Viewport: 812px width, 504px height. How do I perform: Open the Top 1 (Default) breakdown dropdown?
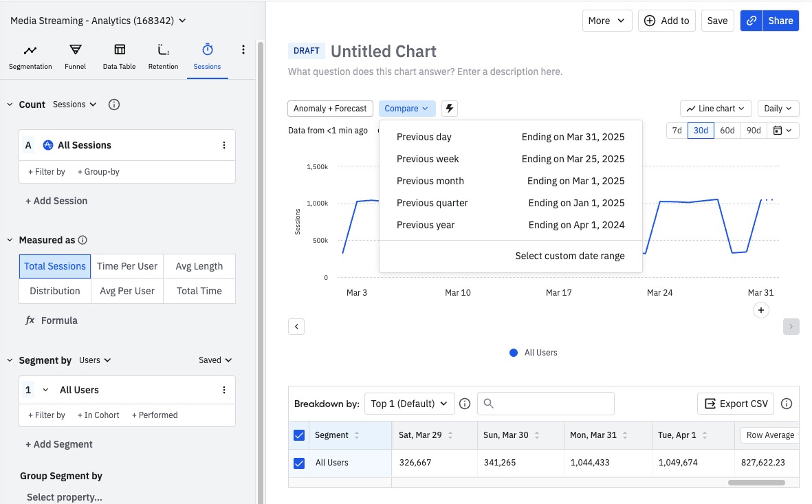(409, 404)
